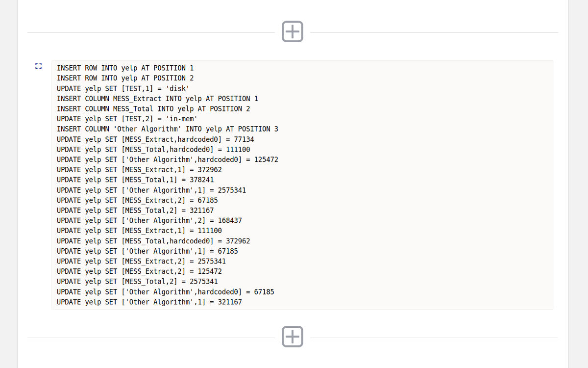Click the 'INSERT ROW INTO yelp AT POSITION 1' line
588x368 pixels.
[x=125, y=68]
